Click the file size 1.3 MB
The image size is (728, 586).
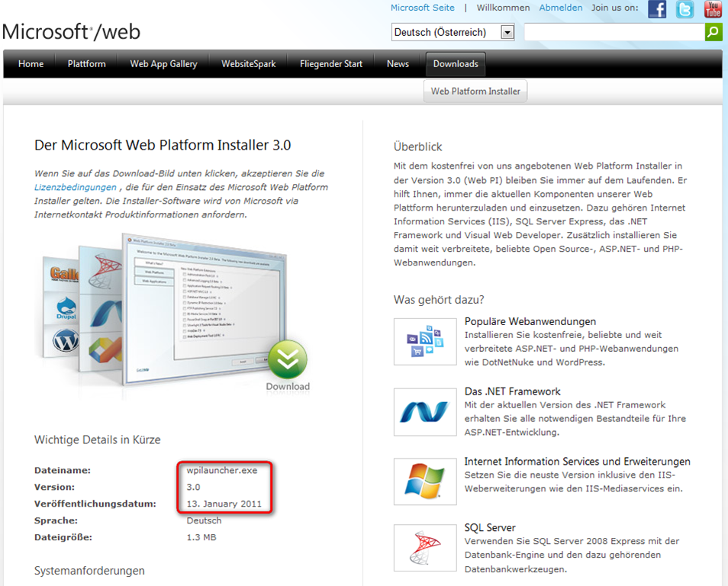tap(201, 536)
